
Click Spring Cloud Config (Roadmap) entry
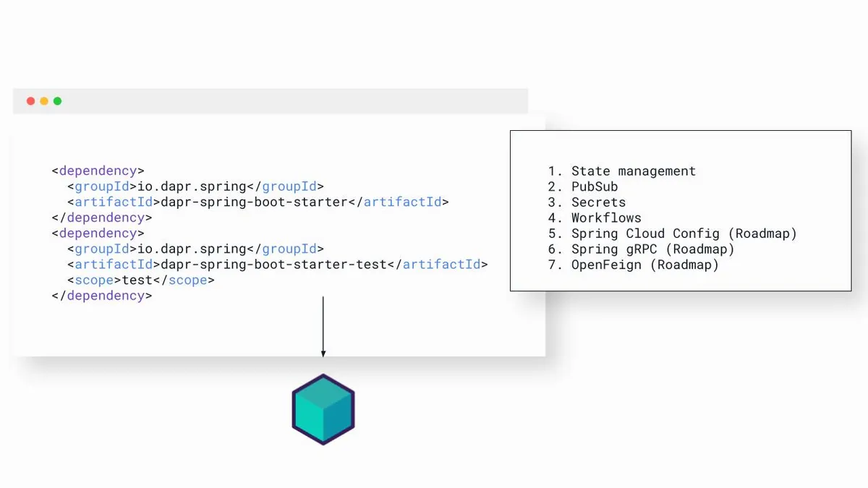pos(684,234)
